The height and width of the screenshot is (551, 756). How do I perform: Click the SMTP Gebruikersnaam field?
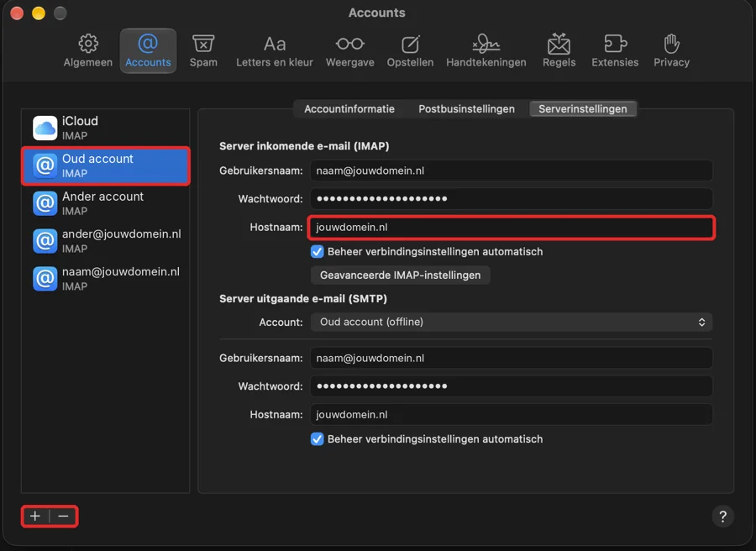click(512, 358)
